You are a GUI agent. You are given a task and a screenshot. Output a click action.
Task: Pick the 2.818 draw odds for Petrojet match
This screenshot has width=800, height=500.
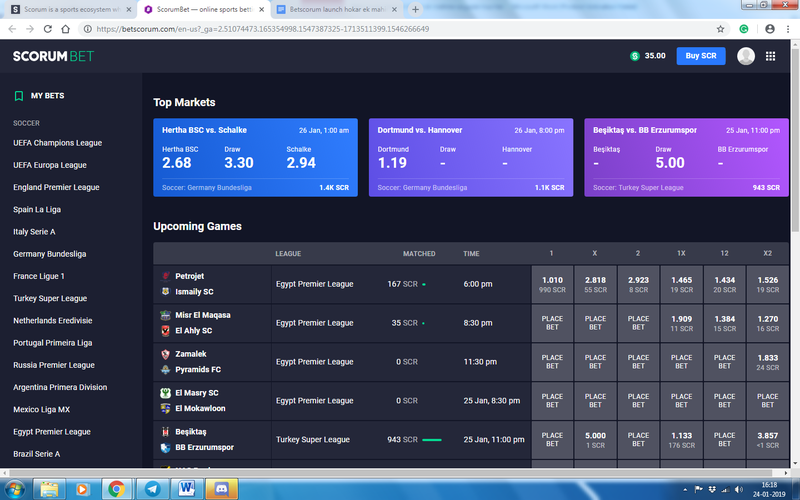click(x=595, y=284)
